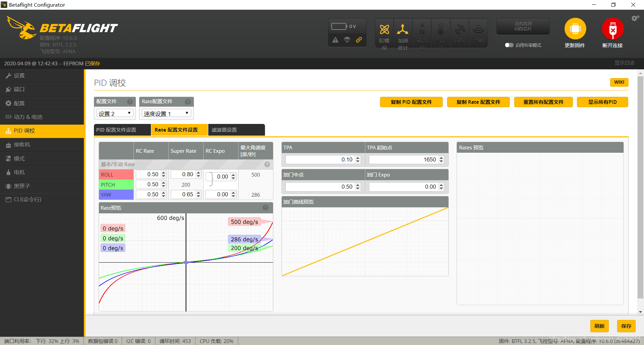Viewport: 644px width, 345px height.
Task: Open the CLI(命令行) sidebar tab
Action: [x=42, y=200]
